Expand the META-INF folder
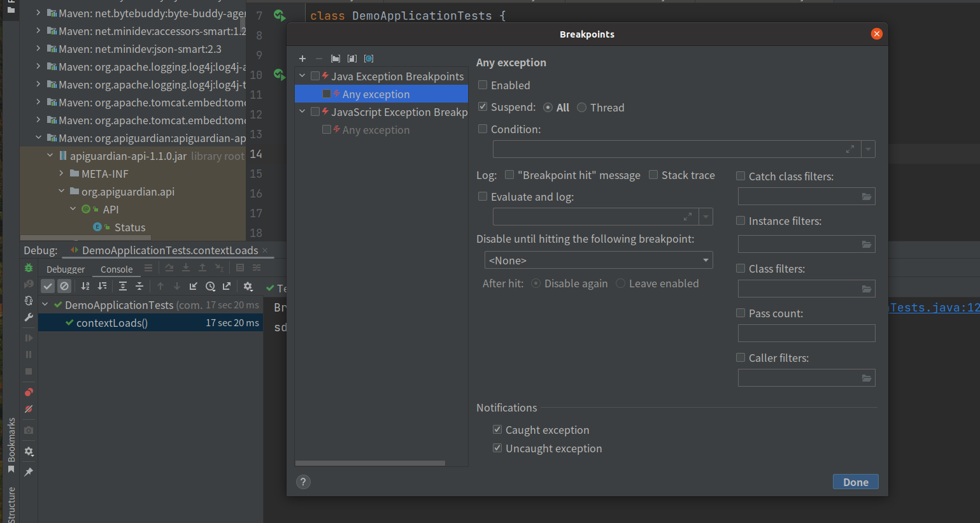This screenshot has height=523, width=980. (62, 174)
